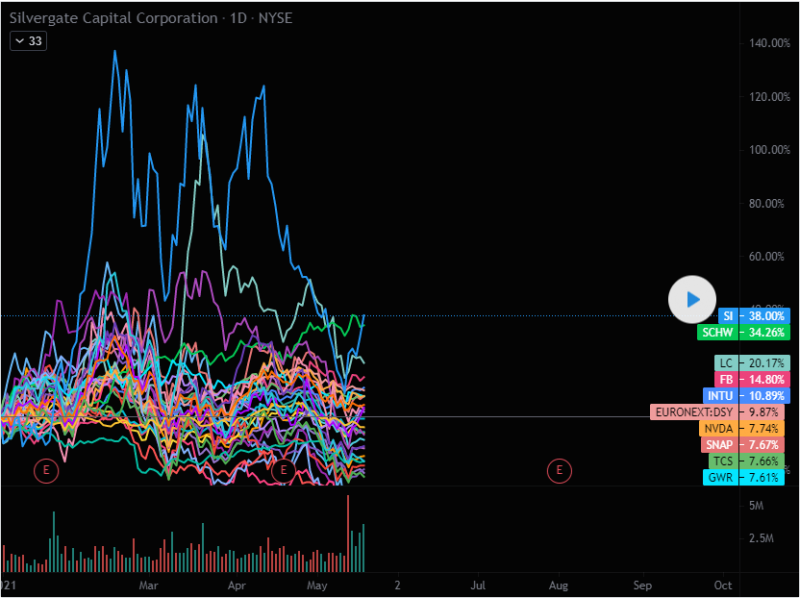Click the EURONEXT:DSY 9.87% label
Screen dimensions: 800x598
pos(717,412)
